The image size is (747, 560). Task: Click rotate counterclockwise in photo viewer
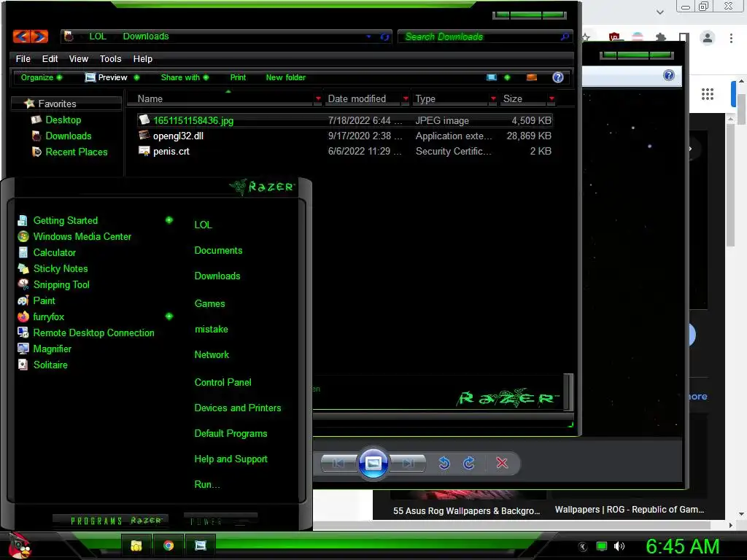tap(444, 463)
